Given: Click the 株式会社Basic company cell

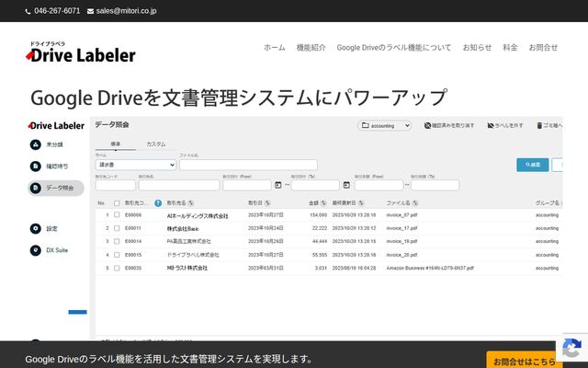Looking at the screenshot, I should (183, 228).
